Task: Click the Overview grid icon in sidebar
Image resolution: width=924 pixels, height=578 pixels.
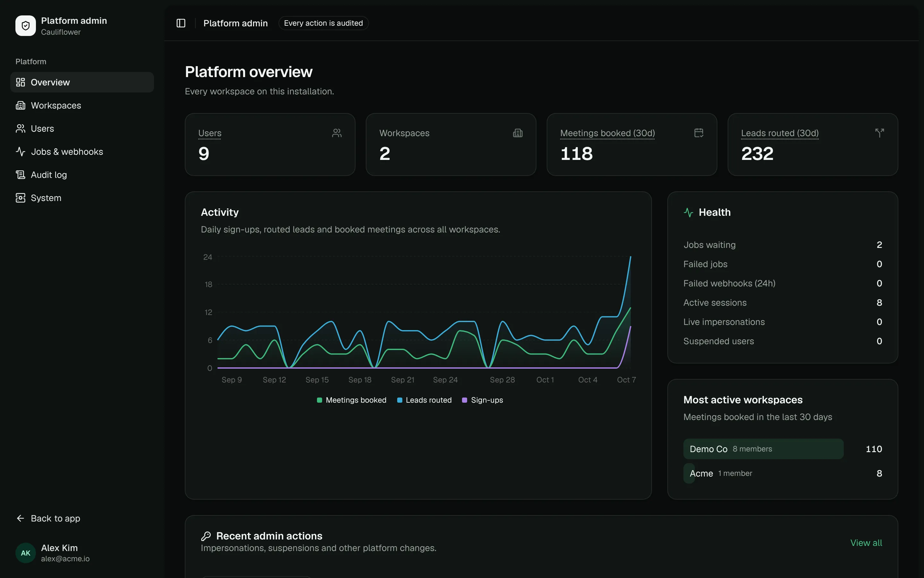Action: pos(20,82)
